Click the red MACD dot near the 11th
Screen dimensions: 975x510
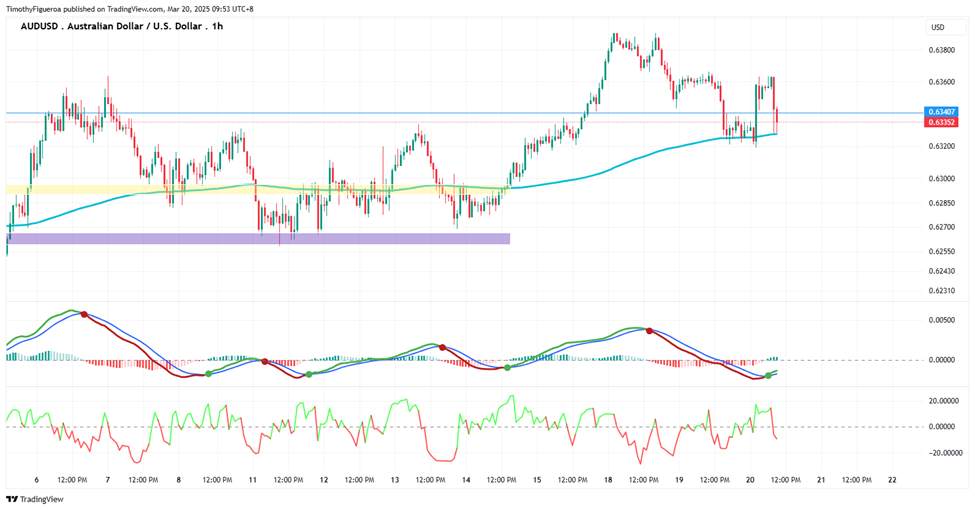(264, 361)
